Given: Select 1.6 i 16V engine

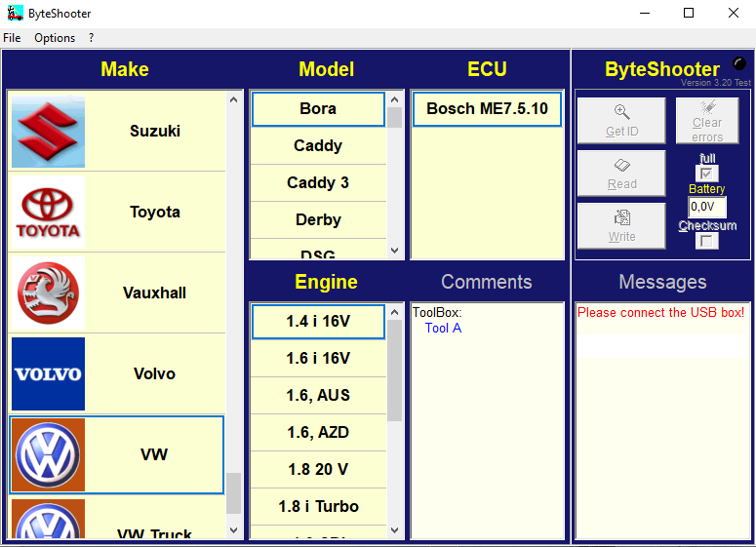Looking at the screenshot, I should coord(318,359).
